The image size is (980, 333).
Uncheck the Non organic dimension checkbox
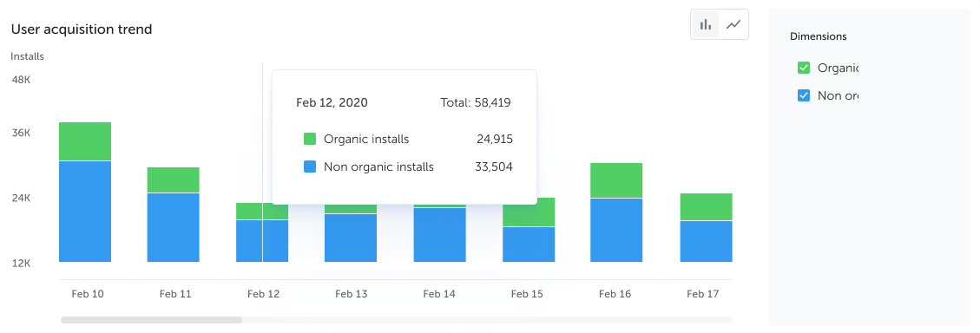[804, 96]
